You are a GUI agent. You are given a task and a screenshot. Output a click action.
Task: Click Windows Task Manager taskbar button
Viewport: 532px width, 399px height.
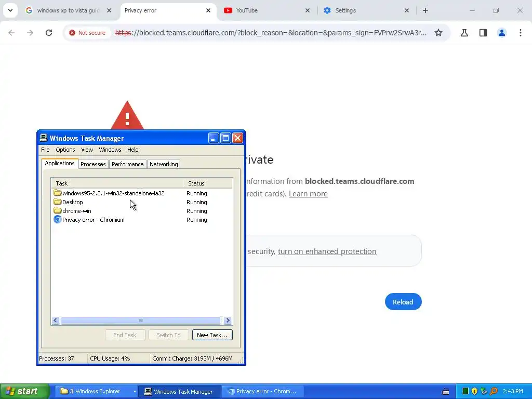tap(179, 391)
